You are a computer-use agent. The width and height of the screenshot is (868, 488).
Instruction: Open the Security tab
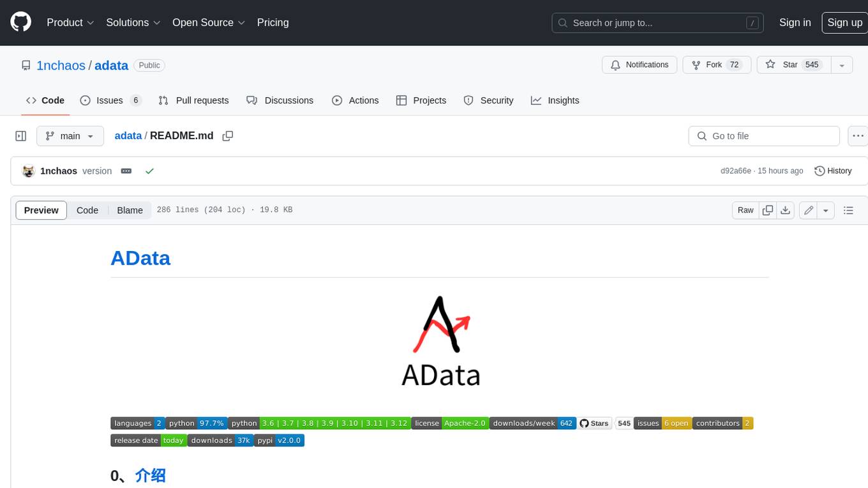[x=488, y=100]
